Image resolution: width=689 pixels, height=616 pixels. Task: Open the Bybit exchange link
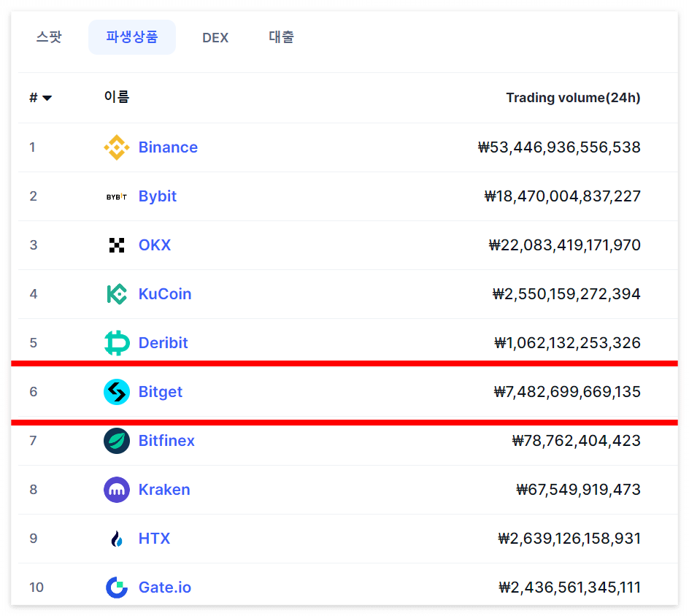pyautogui.click(x=158, y=196)
